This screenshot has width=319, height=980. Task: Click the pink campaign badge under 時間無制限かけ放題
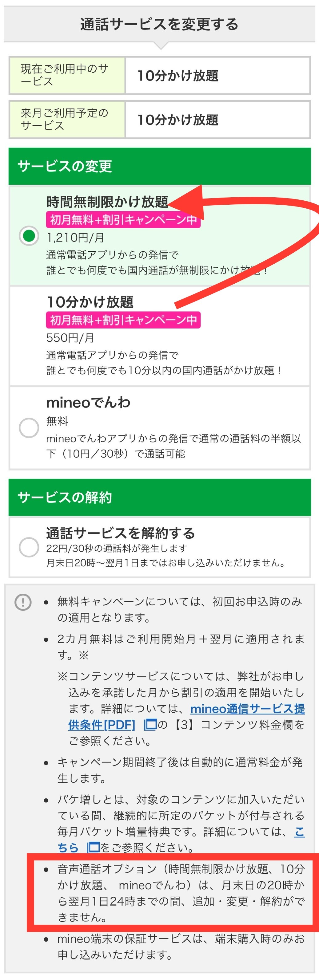[123, 219]
